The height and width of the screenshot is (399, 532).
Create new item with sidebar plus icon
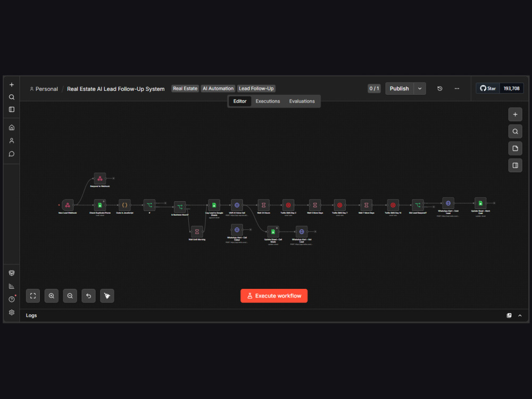(12, 85)
